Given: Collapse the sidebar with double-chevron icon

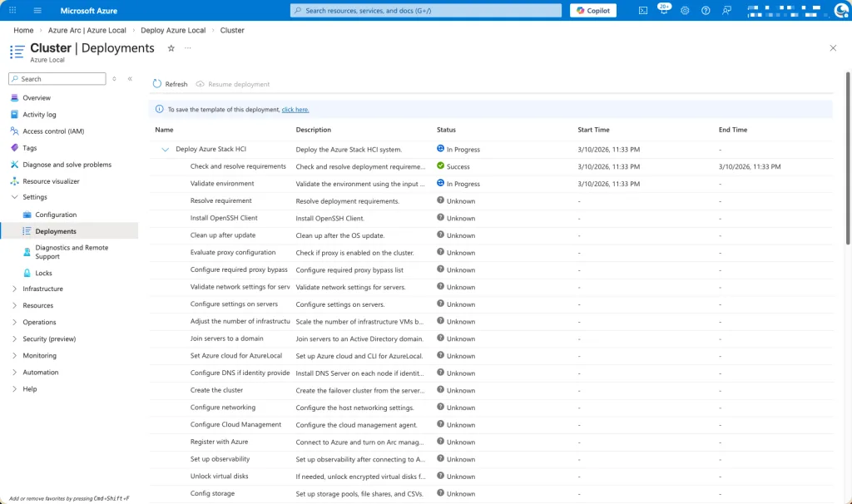Looking at the screenshot, I should point(130,79).
